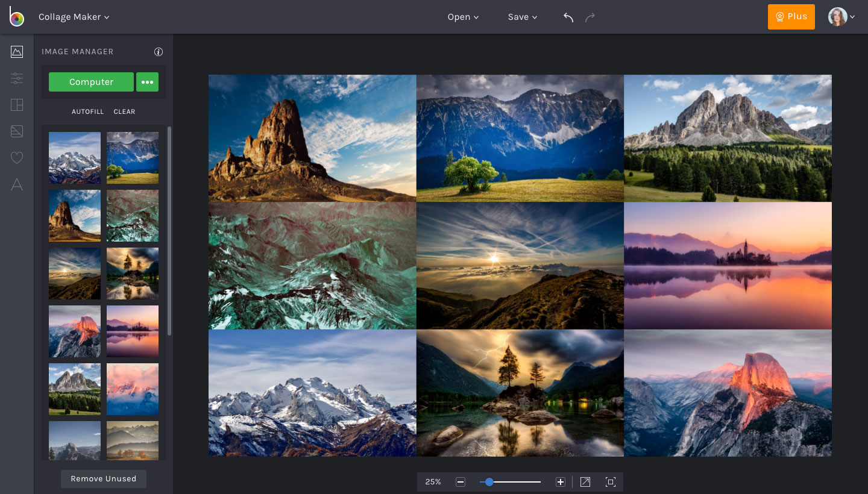Click the Remove Unused button
This screenshot has width=868, height=494.
[104, 479]
